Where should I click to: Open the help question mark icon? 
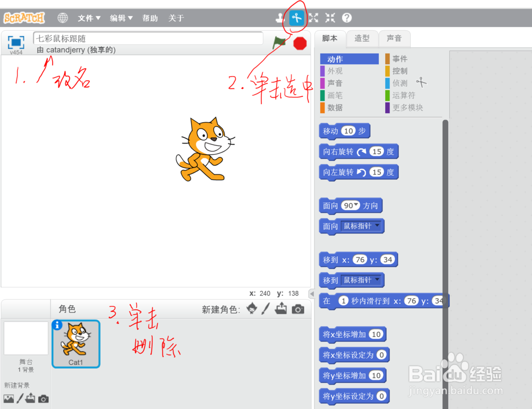tap(346, 18)
